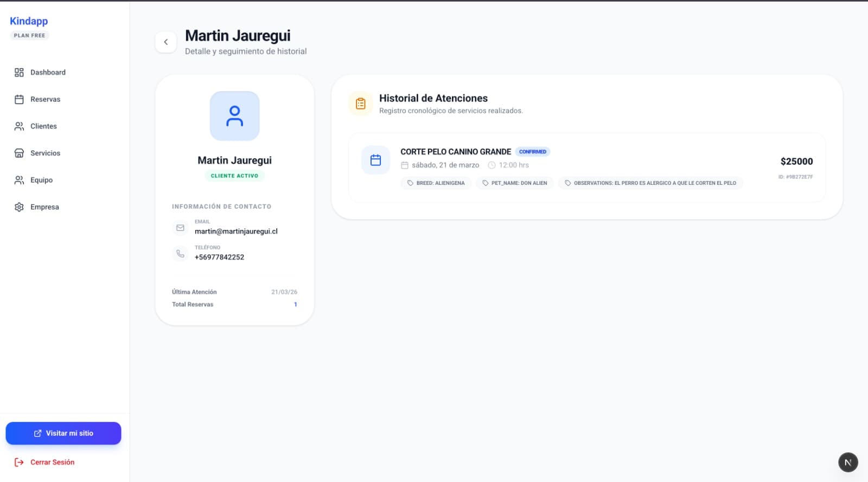This screenshot has width=868, height=482.
Task: Click the CONFIRMED status badge
Action: pyautogui.click(x=532, y=152)
